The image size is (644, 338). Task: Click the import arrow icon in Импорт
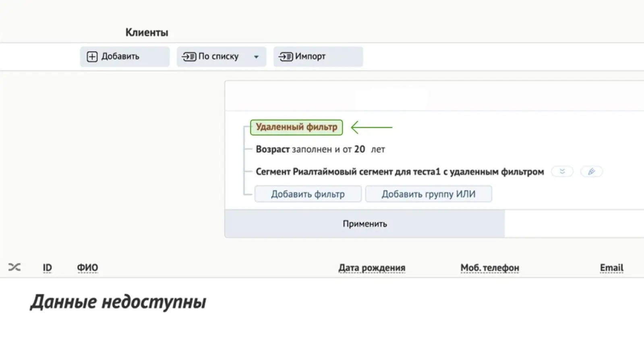click(286, 56)
